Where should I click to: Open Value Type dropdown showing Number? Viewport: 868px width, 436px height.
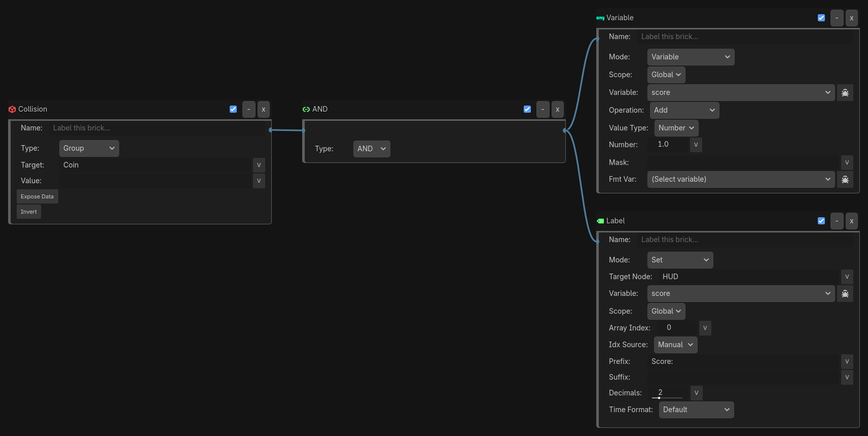[676, 128]
